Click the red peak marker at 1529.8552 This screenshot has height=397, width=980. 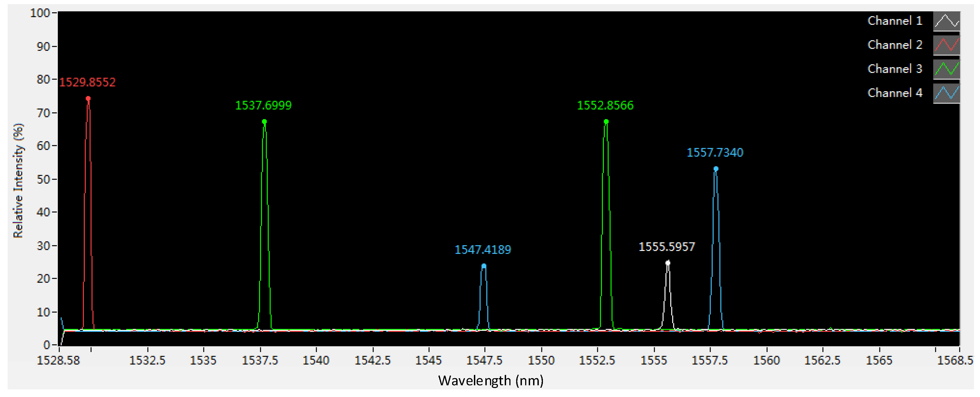[88, 98]
